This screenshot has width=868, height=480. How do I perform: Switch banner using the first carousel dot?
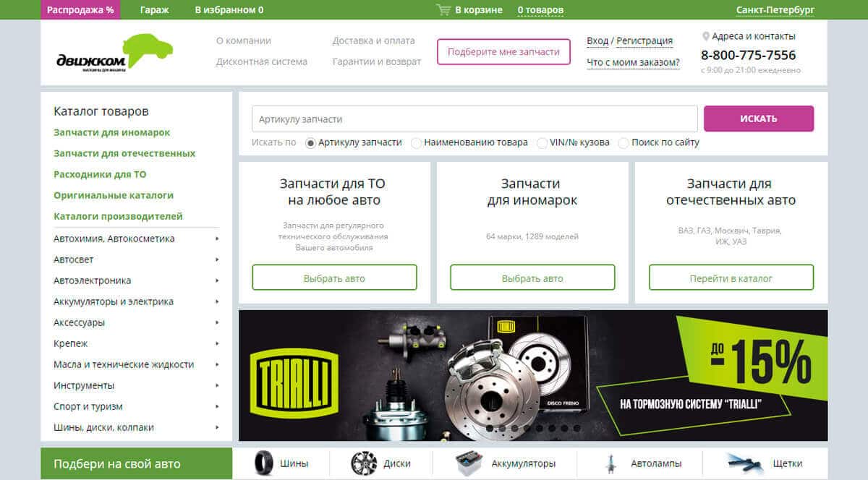(490, 428)
